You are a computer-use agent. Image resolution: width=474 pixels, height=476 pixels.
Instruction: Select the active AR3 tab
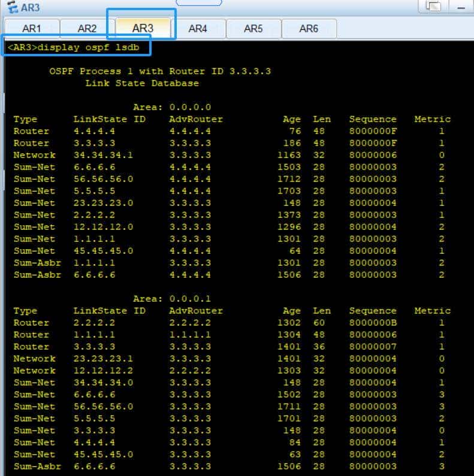coord(143,28)
